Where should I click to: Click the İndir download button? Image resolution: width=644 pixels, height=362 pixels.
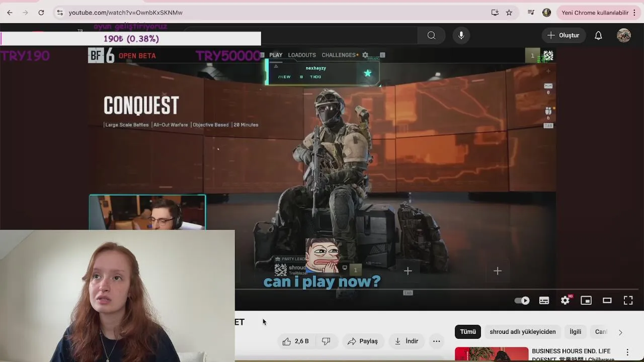coord(407,341)
